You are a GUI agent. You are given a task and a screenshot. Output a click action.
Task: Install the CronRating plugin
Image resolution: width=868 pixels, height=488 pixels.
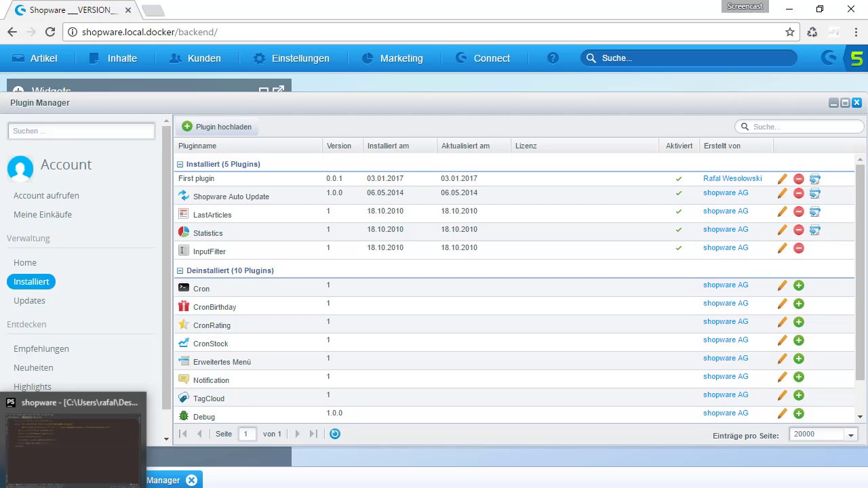pyautogui.click(x=799, y=322)
